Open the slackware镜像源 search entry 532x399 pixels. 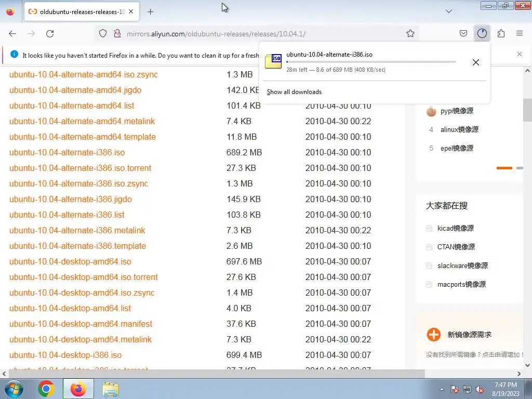tap(462, 265)
